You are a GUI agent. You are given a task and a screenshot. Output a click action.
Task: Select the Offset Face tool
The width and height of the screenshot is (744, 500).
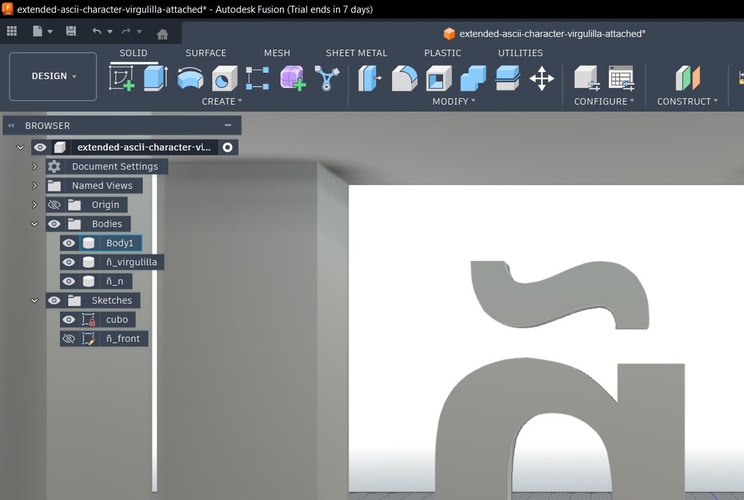point(507,78)
